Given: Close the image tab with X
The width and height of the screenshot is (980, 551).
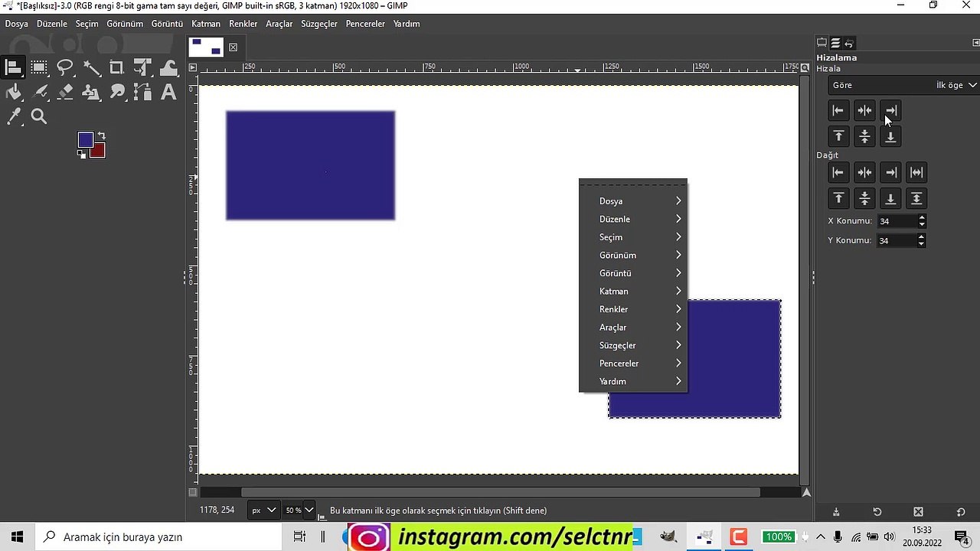Looking at the screenshot, I should point(233,47).
